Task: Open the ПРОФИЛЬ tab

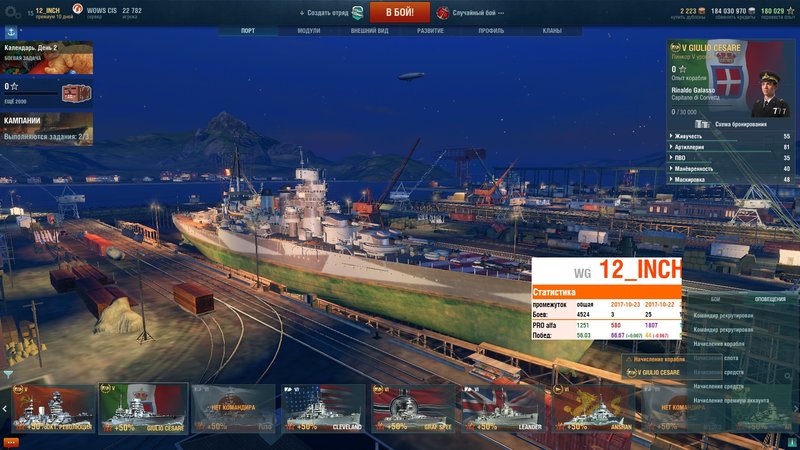Action: click(x=491, y=31)
